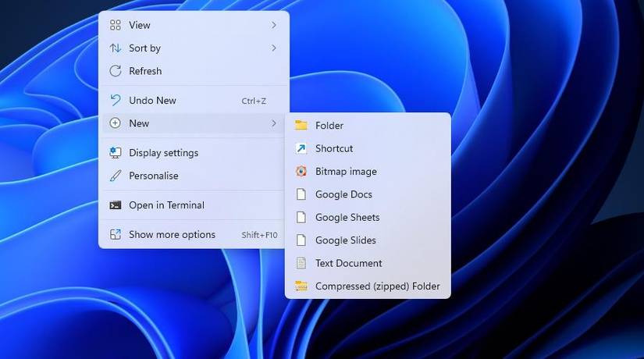
Task: Expand the Sort by submenu chevron
Action: 274,48
